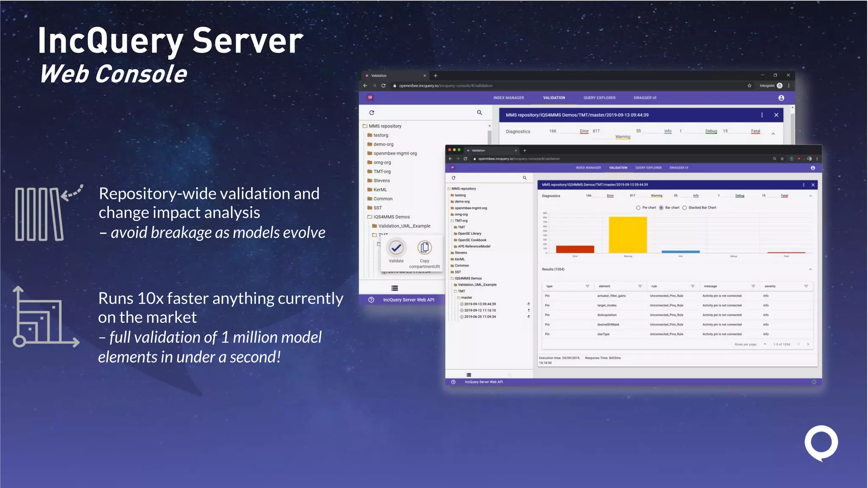The image size is (868, 488).
Task: Open severity column filter
Action: tap(806, 286)
